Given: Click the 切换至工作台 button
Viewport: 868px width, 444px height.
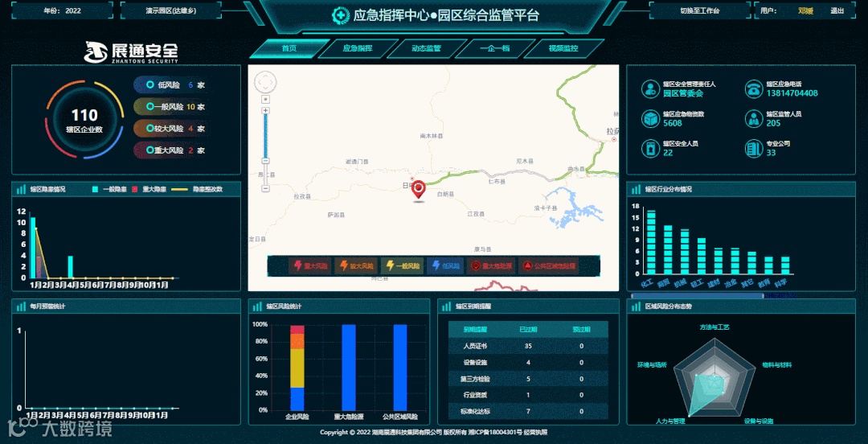Looking at the screenshot, I should [700, 10].
